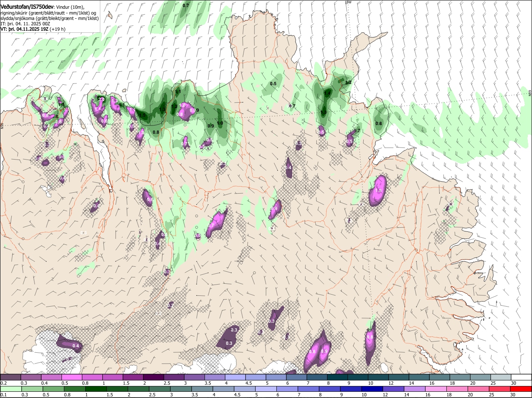Pick the magenta 1 swatch in the upper legend row

click(x=113, y=377)
